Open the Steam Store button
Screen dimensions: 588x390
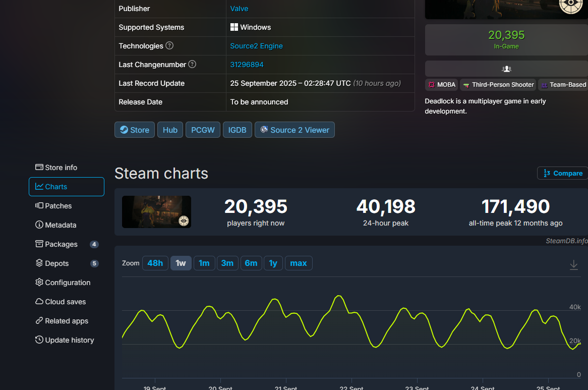tap(135, 130)
